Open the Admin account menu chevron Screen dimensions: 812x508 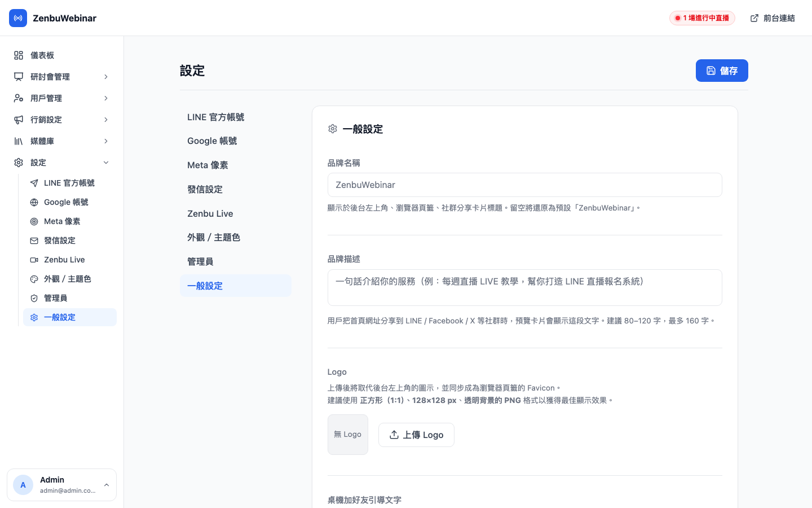[107, 485]
